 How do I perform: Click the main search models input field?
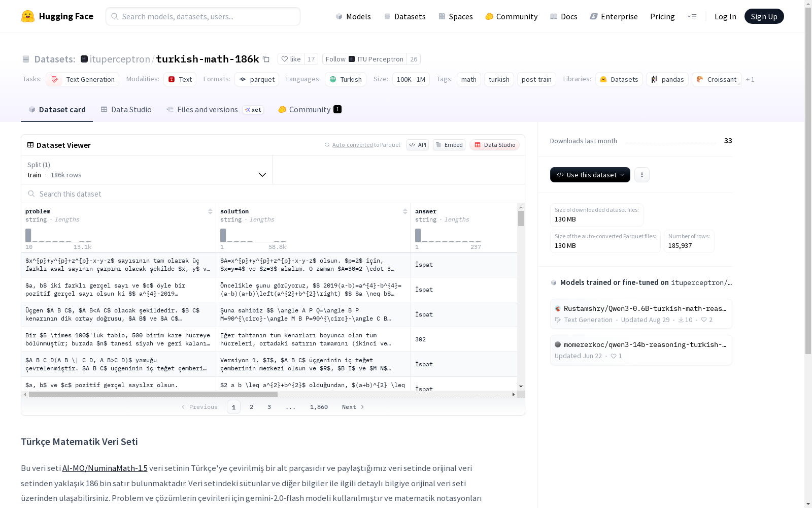coord(203,16)
